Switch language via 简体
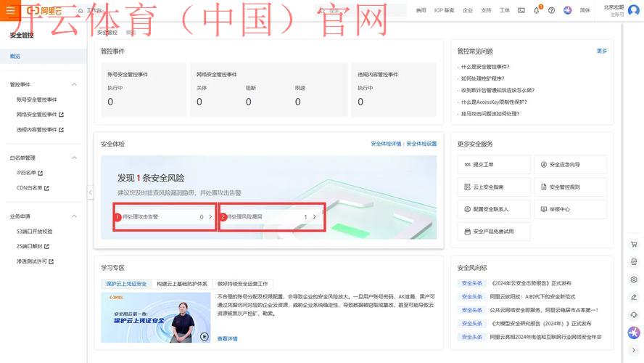This screenshot has height=363, width=644. click(585, 10)
